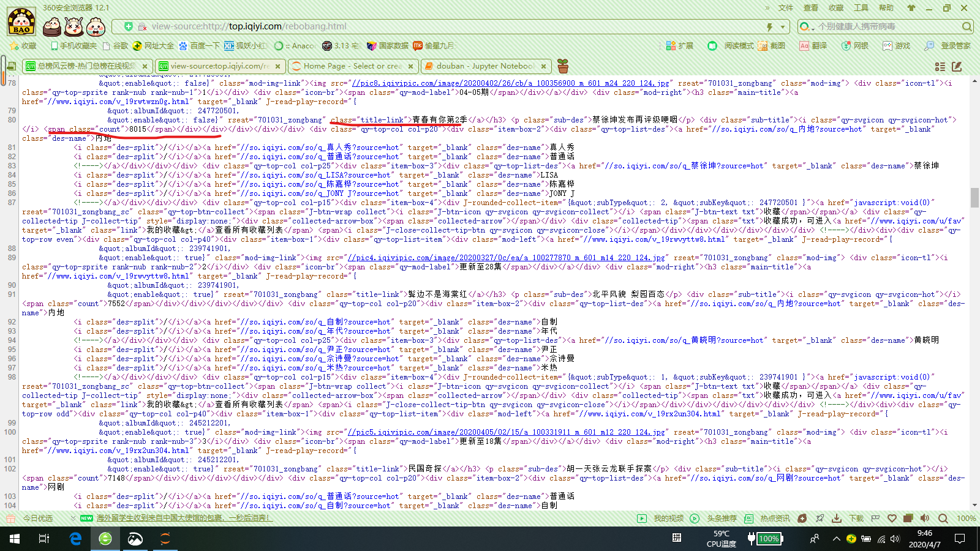Screen dimensions: 980x551
Task: Open the 网银 online banking tool
Action: point(855,46)
